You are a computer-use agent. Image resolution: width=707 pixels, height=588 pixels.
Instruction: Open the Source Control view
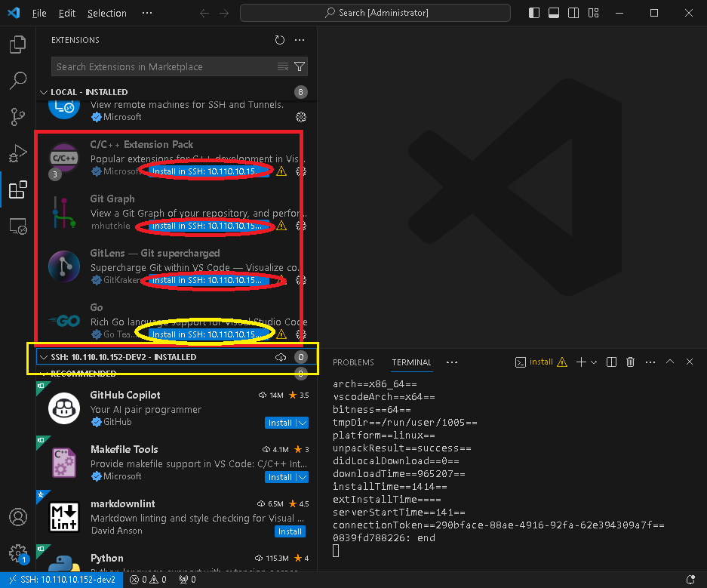tap(18, 117)
